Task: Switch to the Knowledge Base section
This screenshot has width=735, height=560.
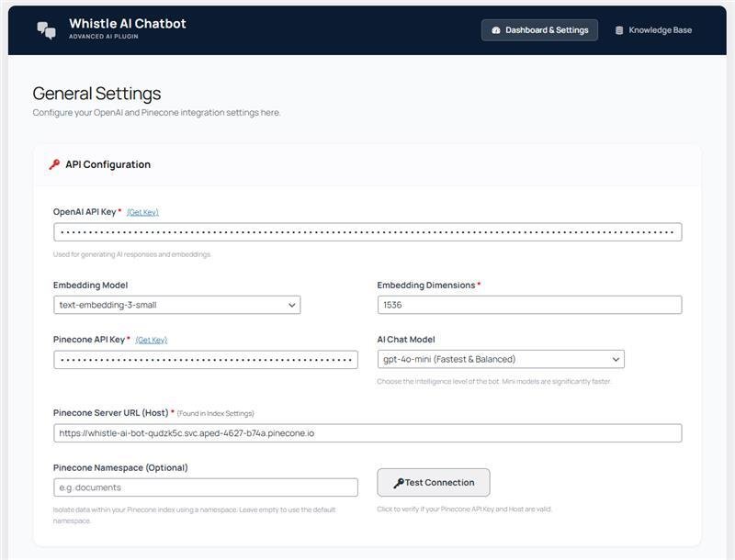Action: [x=652, y=28]
